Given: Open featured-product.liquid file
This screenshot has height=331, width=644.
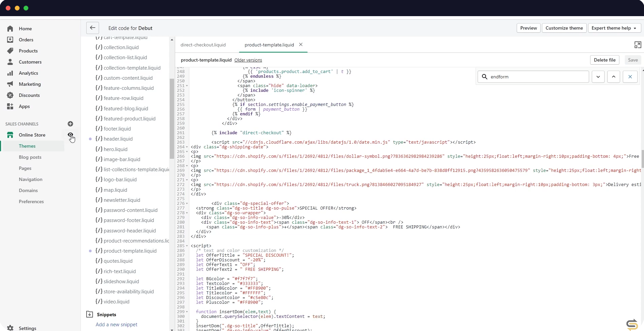Looking at the screenshot, I should point(130,119).
